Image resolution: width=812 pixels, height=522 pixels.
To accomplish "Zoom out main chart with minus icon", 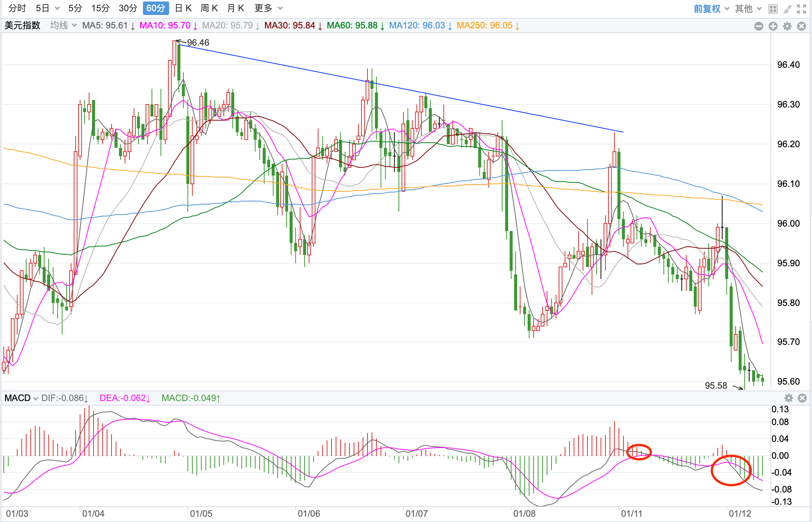I will [x=759, y=26].
